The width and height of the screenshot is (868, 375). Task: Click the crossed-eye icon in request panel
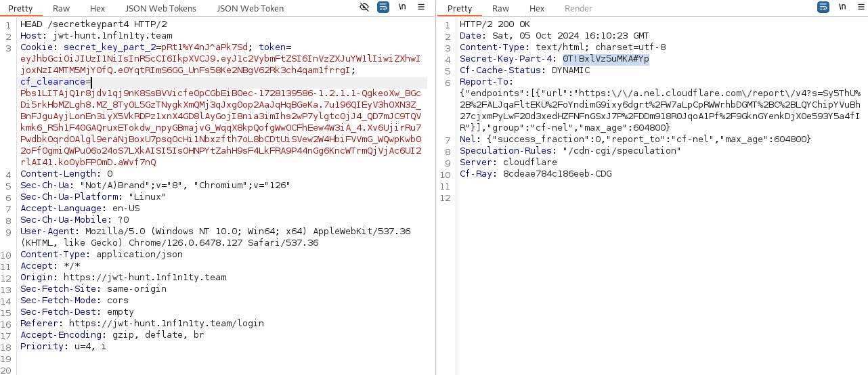click(364, 7)
